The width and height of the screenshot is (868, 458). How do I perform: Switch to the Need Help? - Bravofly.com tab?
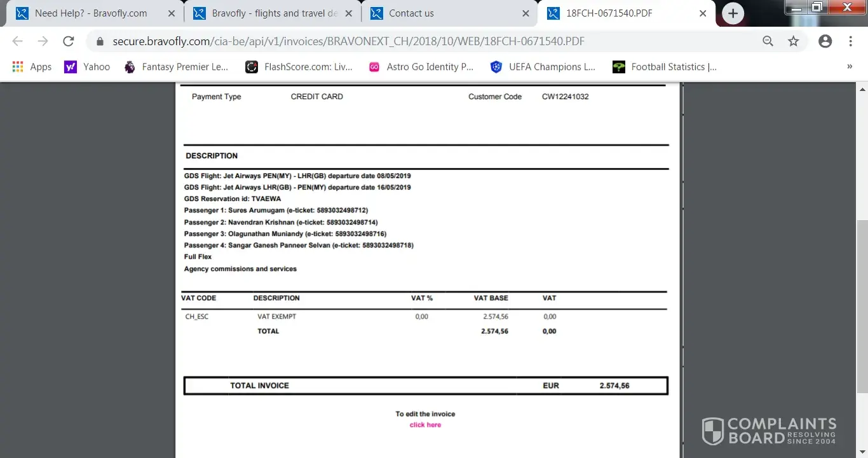[90, 13]
